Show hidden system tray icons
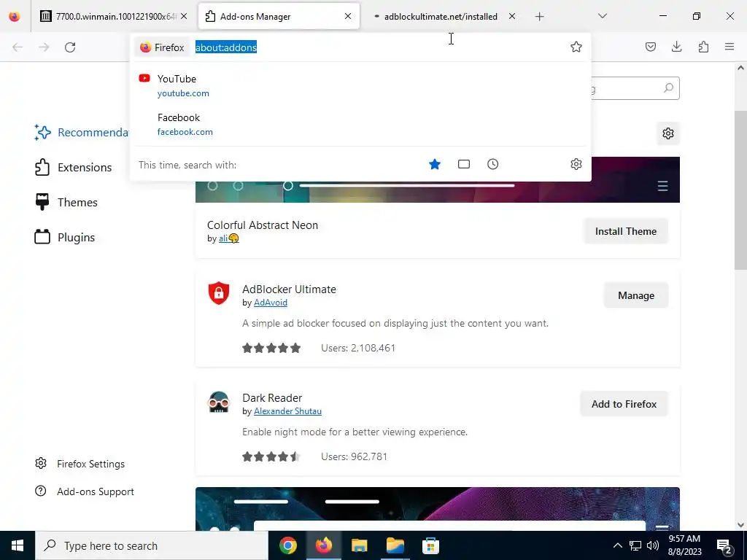This screenshot has height=560, width=747. [617, 545]
